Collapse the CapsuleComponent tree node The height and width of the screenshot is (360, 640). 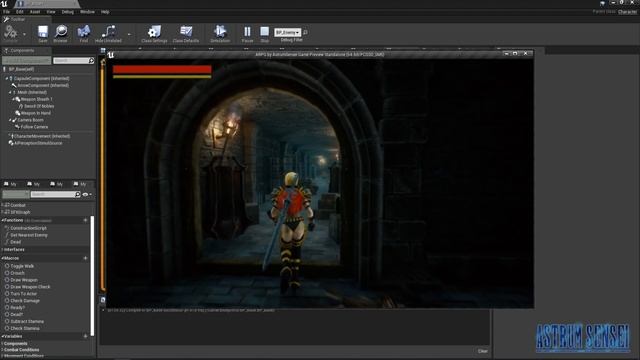[7, 78]
